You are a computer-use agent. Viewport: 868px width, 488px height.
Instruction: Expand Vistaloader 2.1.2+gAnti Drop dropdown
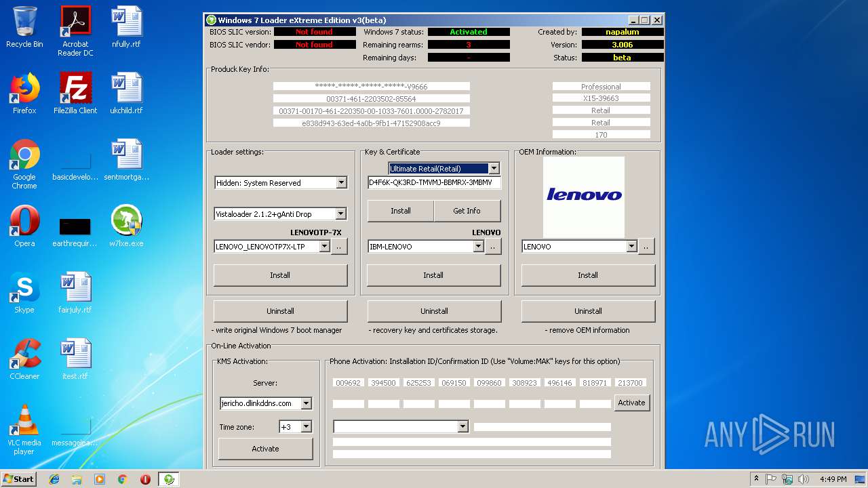point(340,213)
